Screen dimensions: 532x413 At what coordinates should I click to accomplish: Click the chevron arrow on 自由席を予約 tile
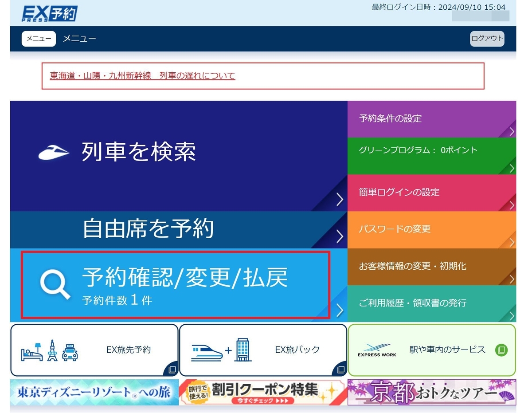(x=340, y=237)
